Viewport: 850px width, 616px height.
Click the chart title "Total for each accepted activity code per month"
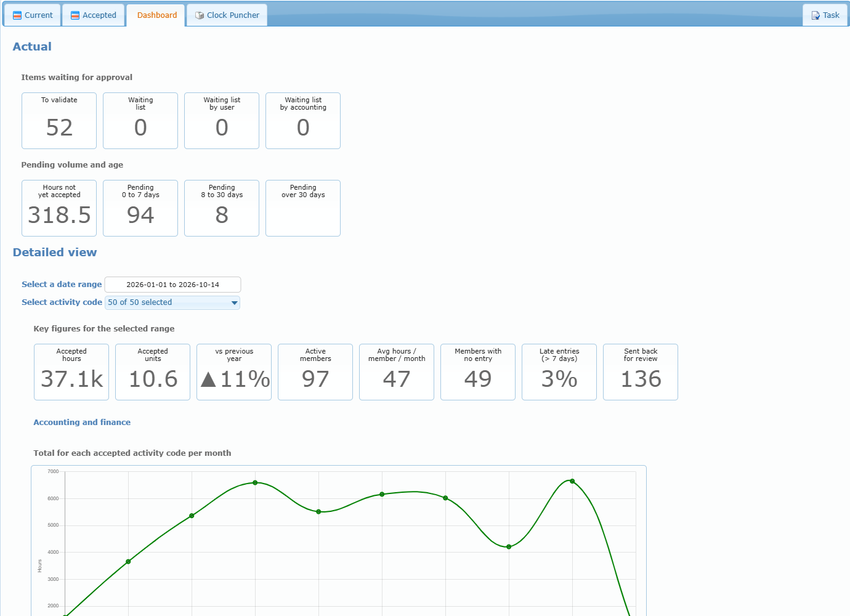[132, 453]
